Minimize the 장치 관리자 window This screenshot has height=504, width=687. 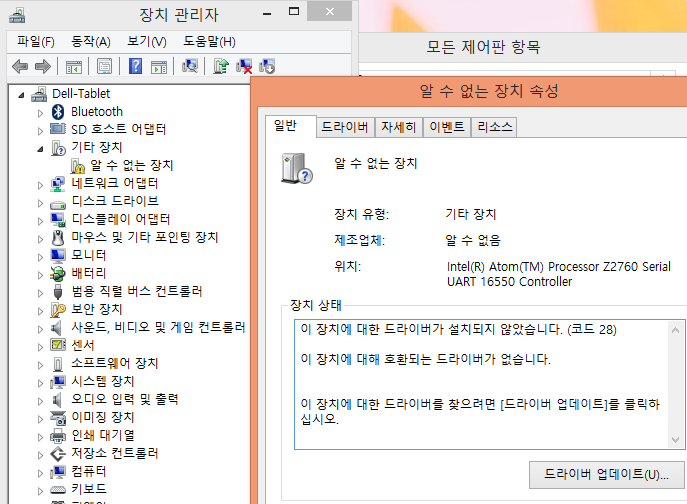tap(267, 14)
